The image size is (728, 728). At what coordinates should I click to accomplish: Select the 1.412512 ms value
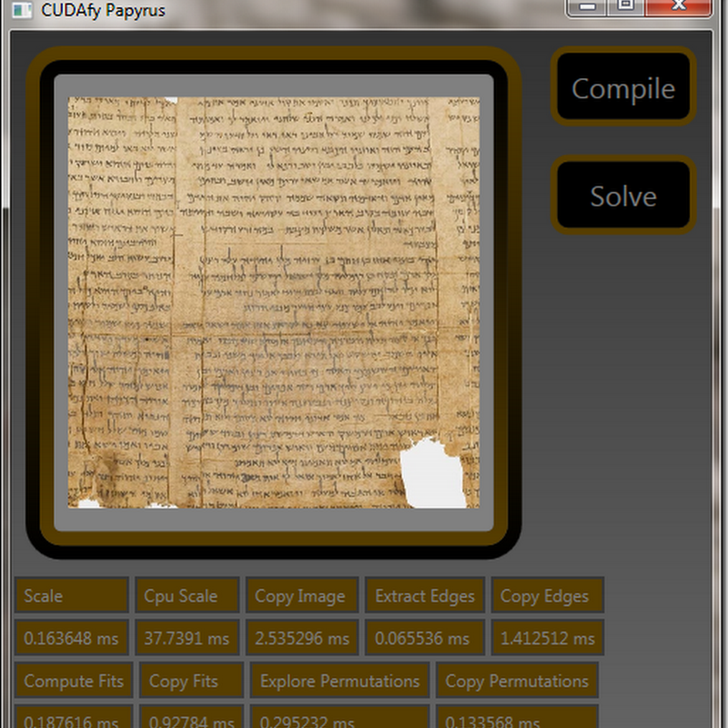(548, 638)
